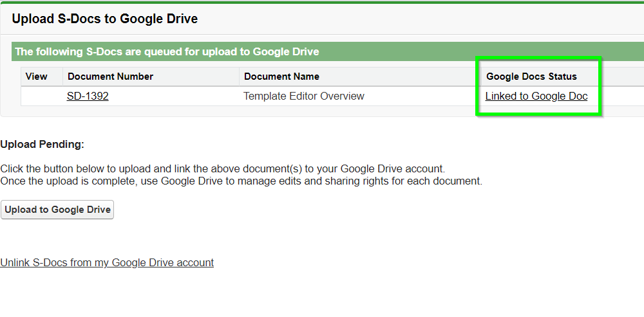This screenshot has height=317, width=644.
Task: Click the Upload S-Docs to Google Drive heading
Action: pos(105,19)
